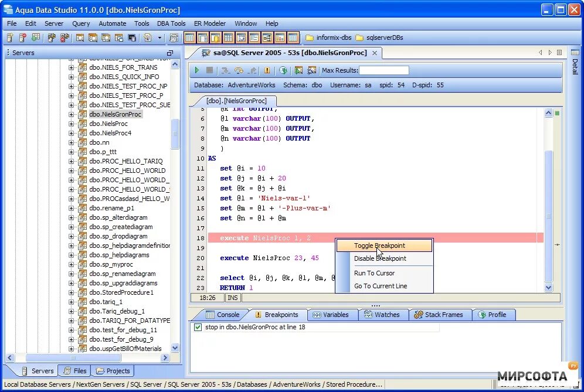The height and width of the screenshot is (392, 584).
Task: Choose Run To Cursor from context menu
Action: pos(385,273)
